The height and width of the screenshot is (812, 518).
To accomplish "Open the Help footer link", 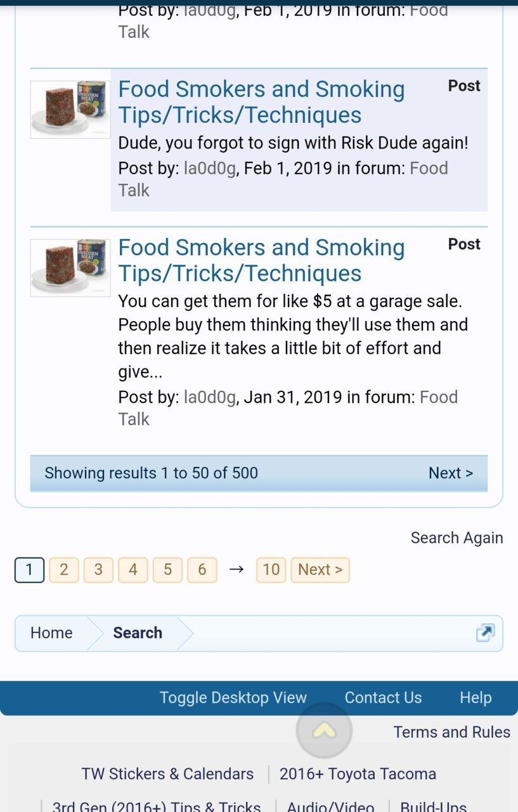I will [x=476, y=698].
